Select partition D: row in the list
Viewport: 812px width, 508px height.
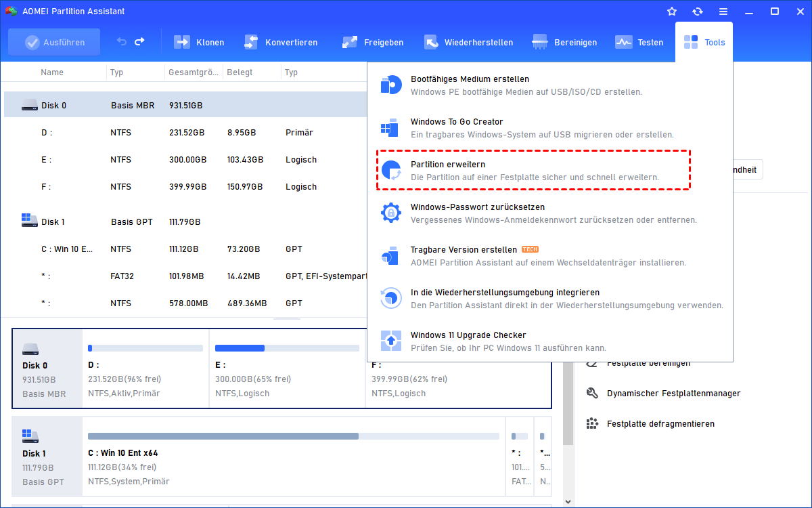click(x=185, y=133)
